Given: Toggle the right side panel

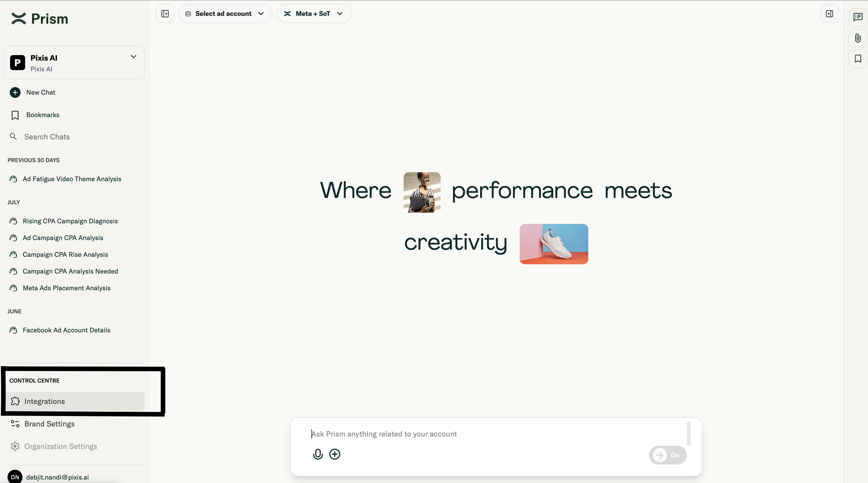Looking at the screenshot, I should coord(829,14).
